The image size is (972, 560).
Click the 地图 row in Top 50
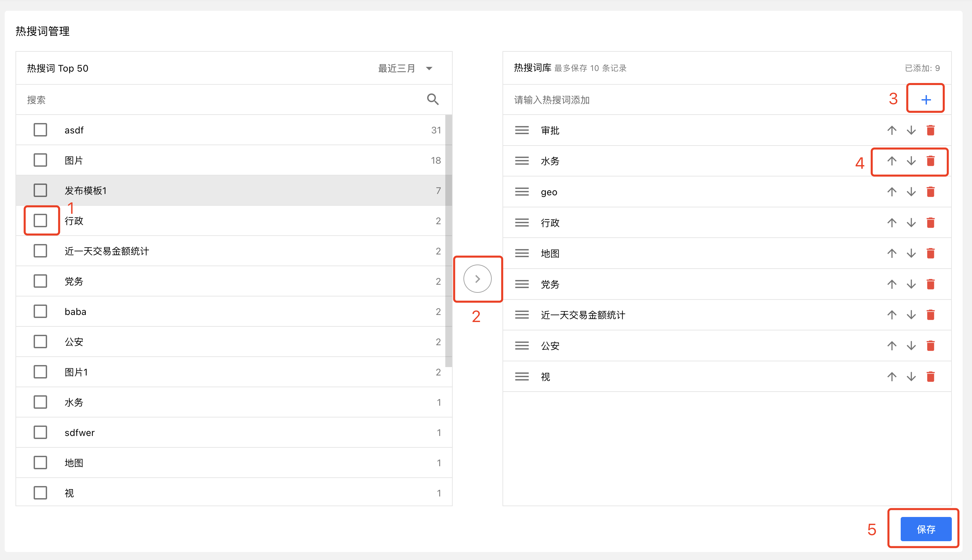coord(234,463)
